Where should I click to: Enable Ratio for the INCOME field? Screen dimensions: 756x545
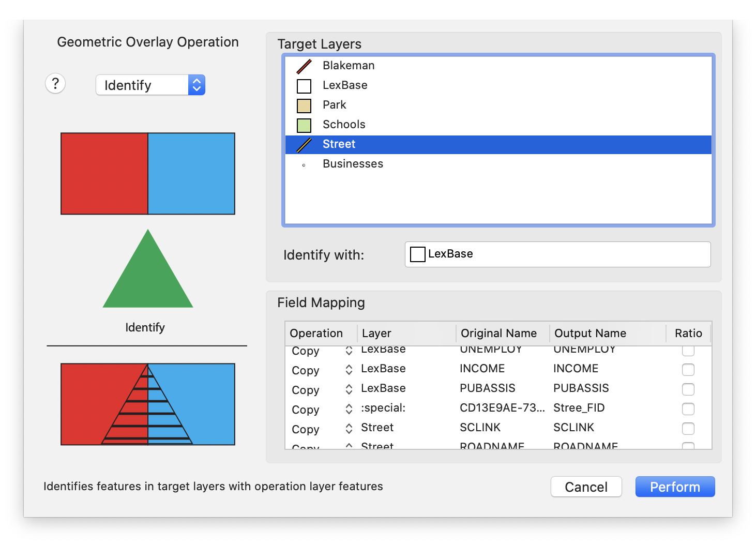[688, 370]
